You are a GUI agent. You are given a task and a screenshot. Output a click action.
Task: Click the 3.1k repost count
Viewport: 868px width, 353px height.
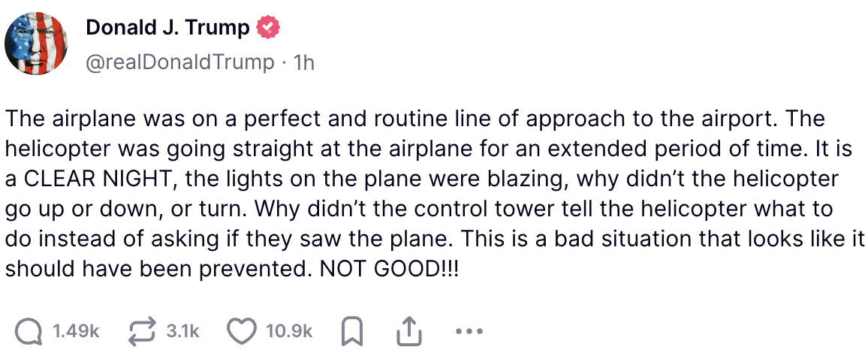click(182, 330)
